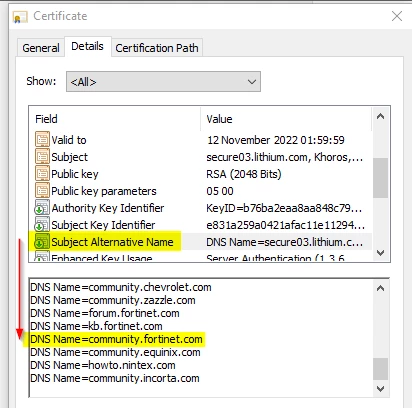
Task: Click value 12 November 2022 01:59:59
Action: coord(276,140)
